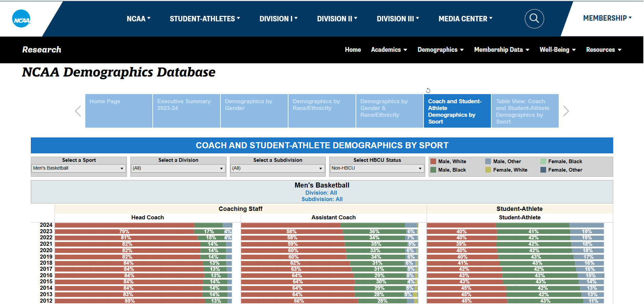The width and height of the screenshot is (644, 304).
Task: Go to the Research Home link
Action: (353, 50)
